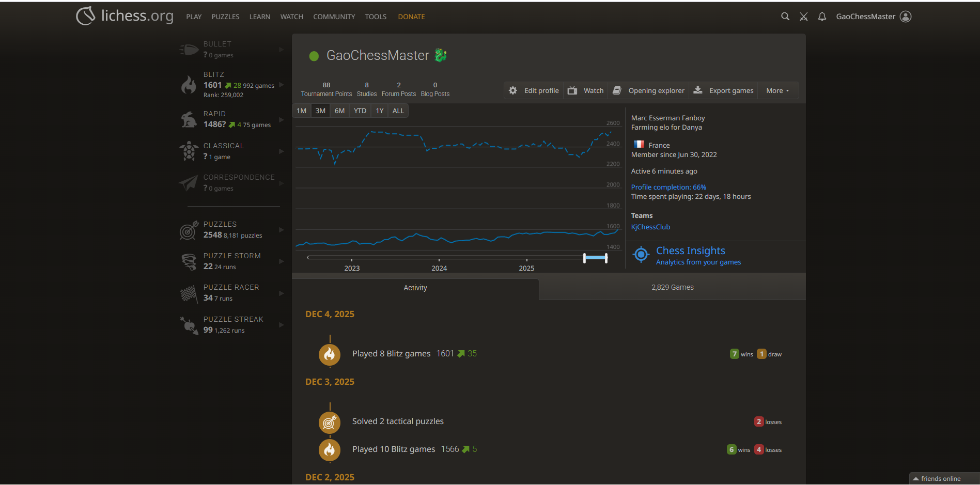Click the crossed swords challenges icon
The image size is (980, 485).
click(x=803, y=17)
